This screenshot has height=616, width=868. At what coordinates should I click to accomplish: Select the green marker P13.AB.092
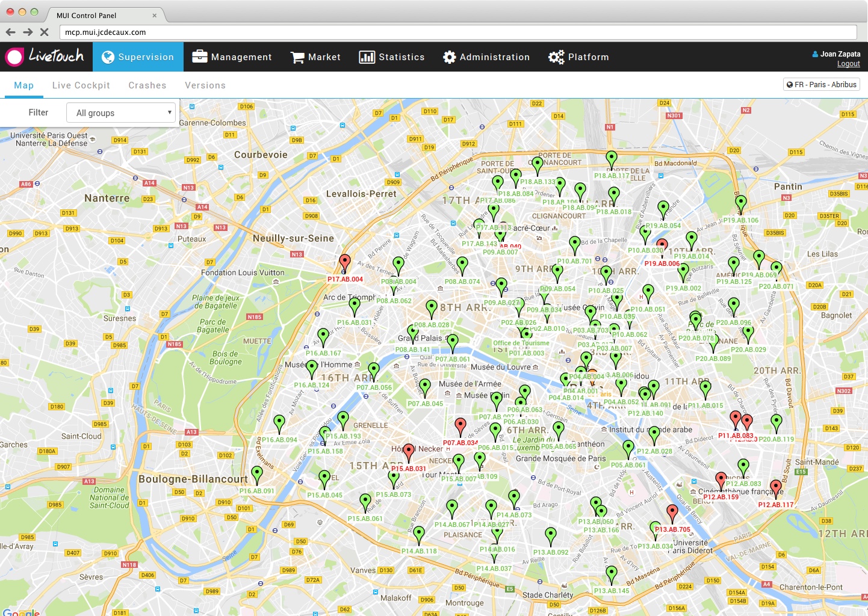pyautogui.click(x=551, y=537)
